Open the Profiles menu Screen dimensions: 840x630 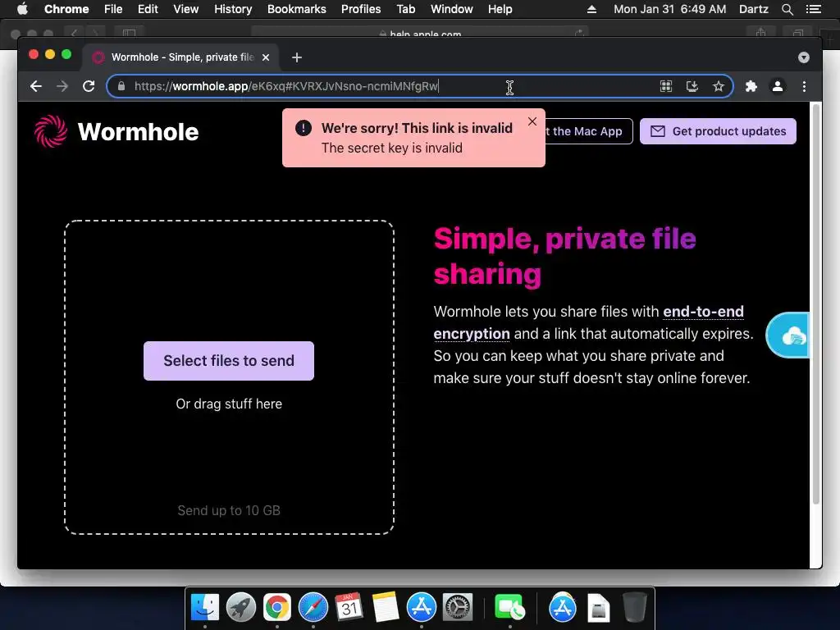[361, 9]
